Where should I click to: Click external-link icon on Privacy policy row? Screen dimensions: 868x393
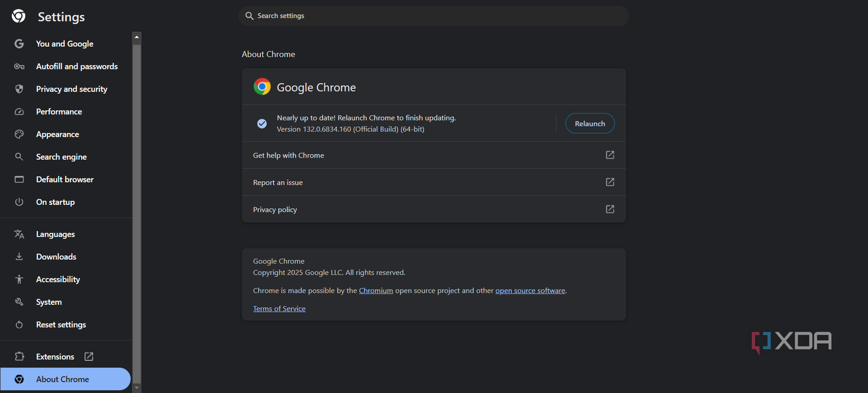pyautogui.click(x=610, y=210)
